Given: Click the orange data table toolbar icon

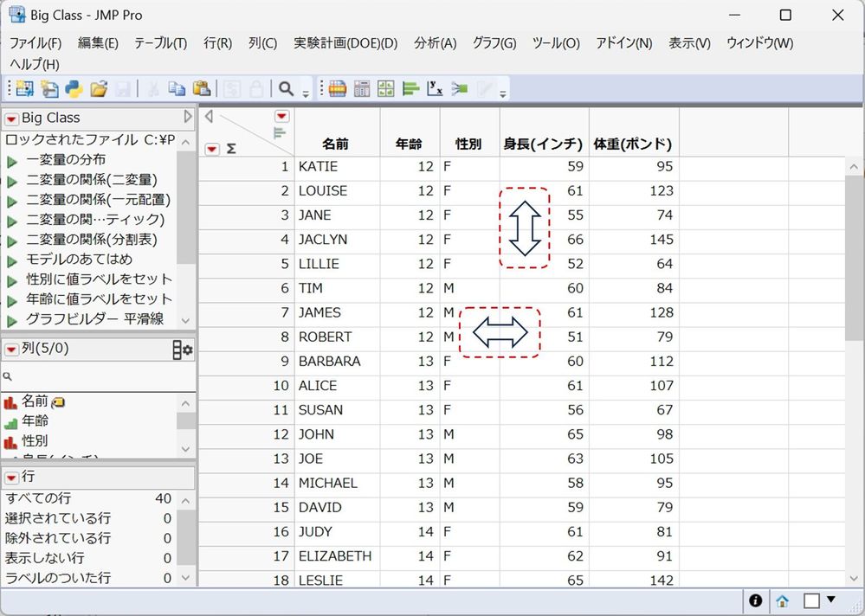Looking at the screenshot, I should (337, 88).
